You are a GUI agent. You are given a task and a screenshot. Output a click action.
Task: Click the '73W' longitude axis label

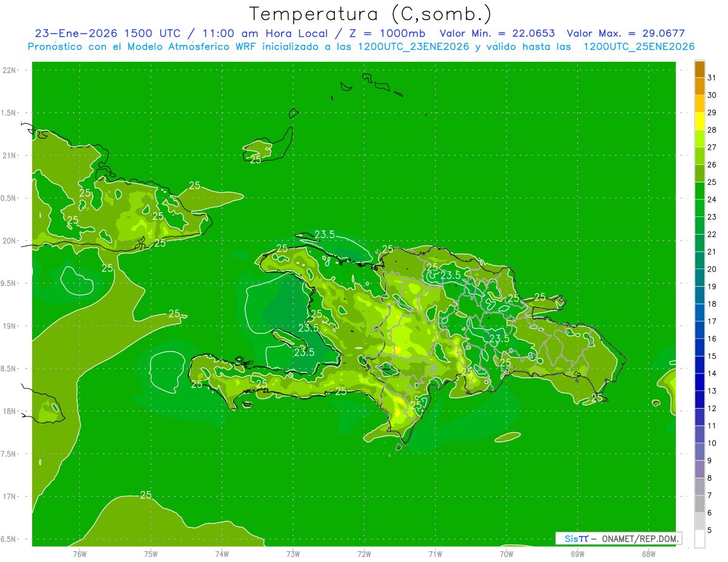click(293, 554)
